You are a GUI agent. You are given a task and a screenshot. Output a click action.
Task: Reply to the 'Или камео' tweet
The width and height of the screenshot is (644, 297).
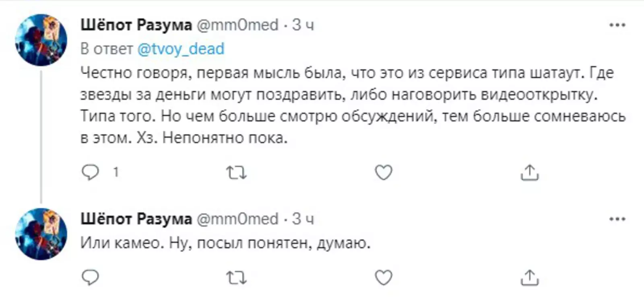(x=90, y=278)
